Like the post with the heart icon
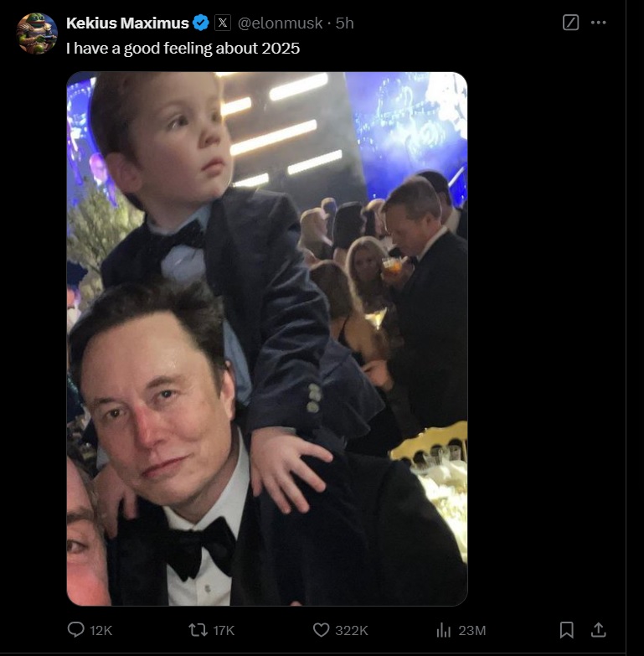 (321, 630)
